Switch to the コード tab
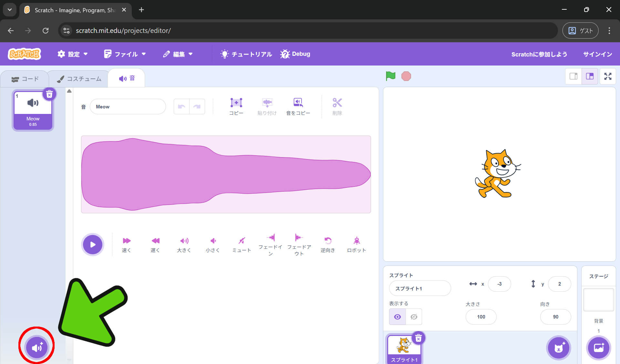Screen dimensions: 620x364 25,78
